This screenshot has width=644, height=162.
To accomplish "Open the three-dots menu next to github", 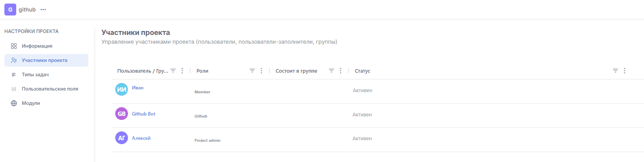I will click(43, 10).
